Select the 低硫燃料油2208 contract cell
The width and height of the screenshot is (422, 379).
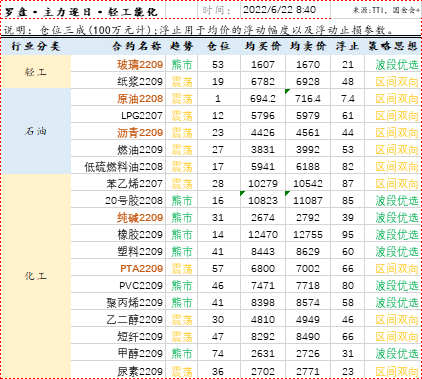(118, 166)
